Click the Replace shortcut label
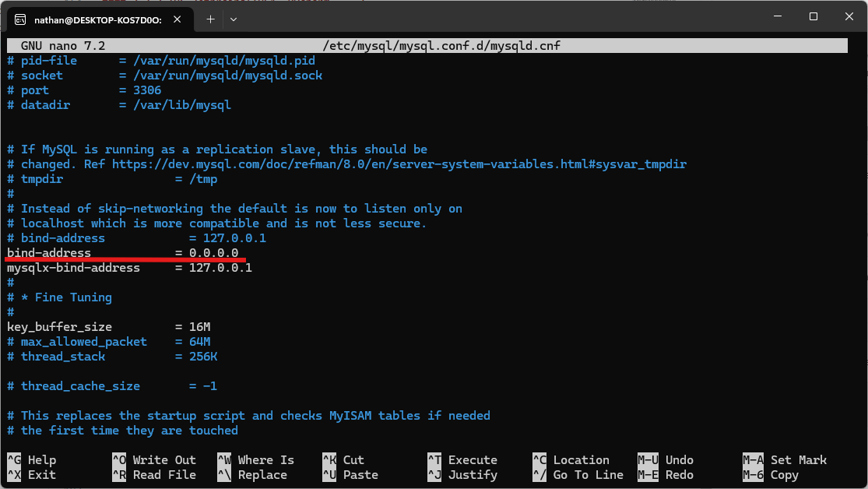Viewport: 868px width, 489px height. tap(262, 475)
